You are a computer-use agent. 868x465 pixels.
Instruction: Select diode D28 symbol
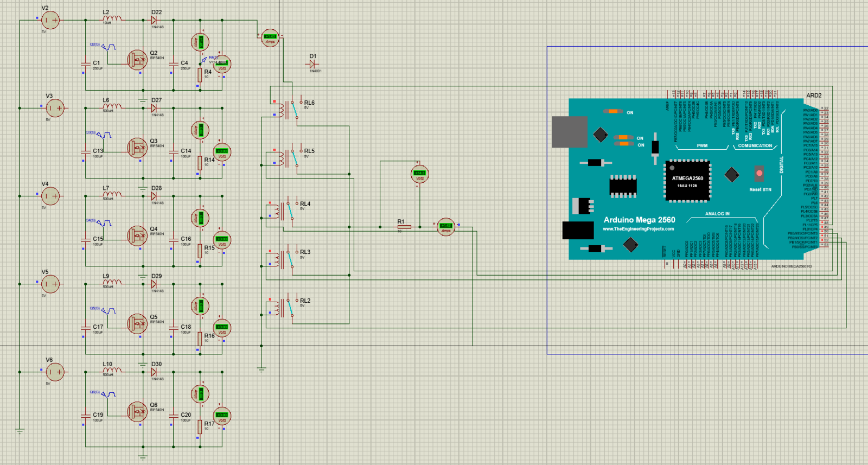(x=154, y=196)
